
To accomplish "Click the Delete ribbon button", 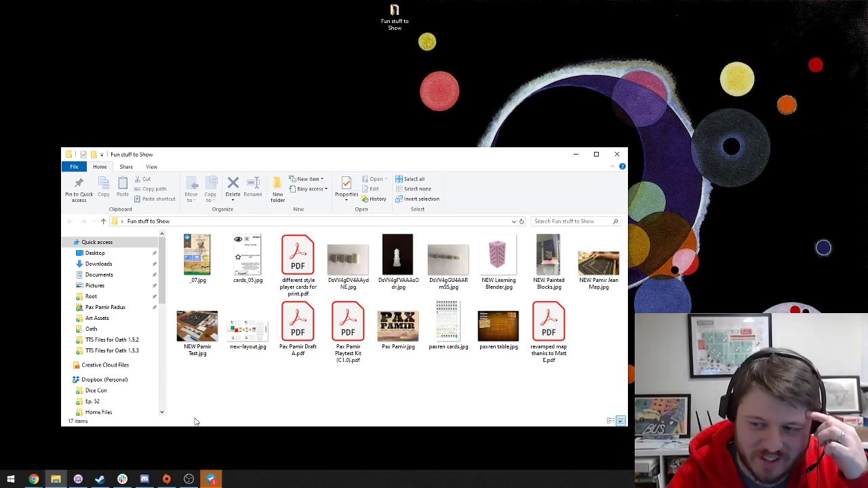I will click(x=233, y=189).
